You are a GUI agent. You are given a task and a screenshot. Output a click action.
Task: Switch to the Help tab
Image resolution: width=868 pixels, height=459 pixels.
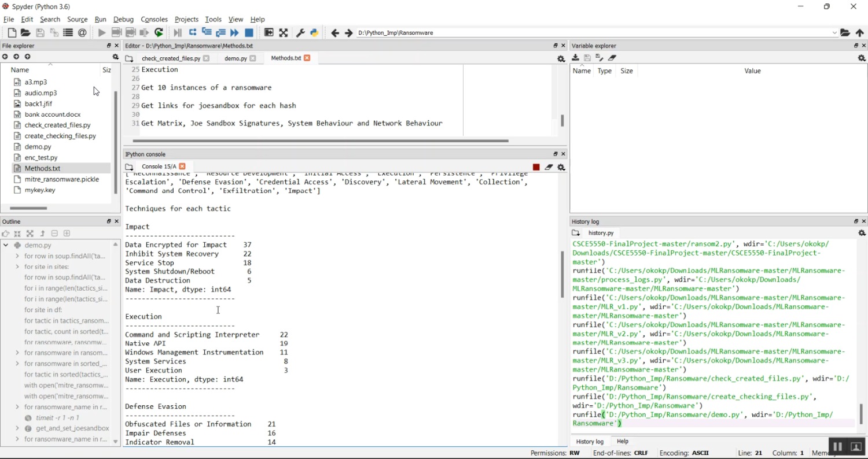(x=622, y=441)
